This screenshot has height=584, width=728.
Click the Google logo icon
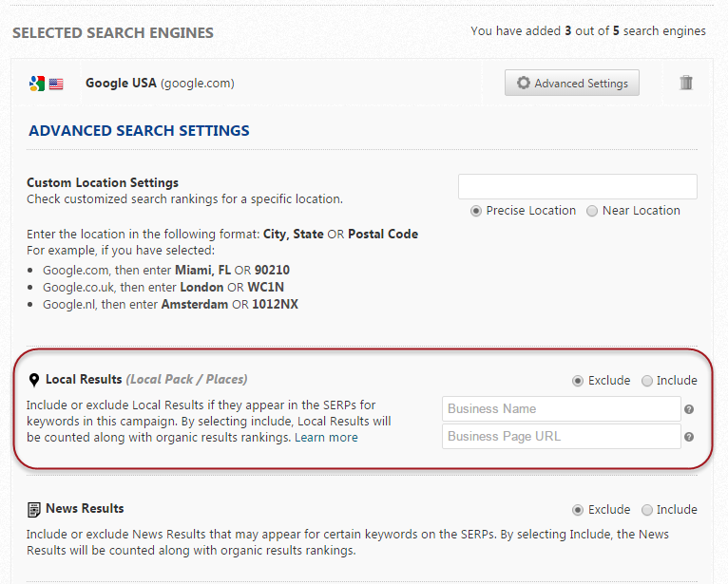point(36,84)
